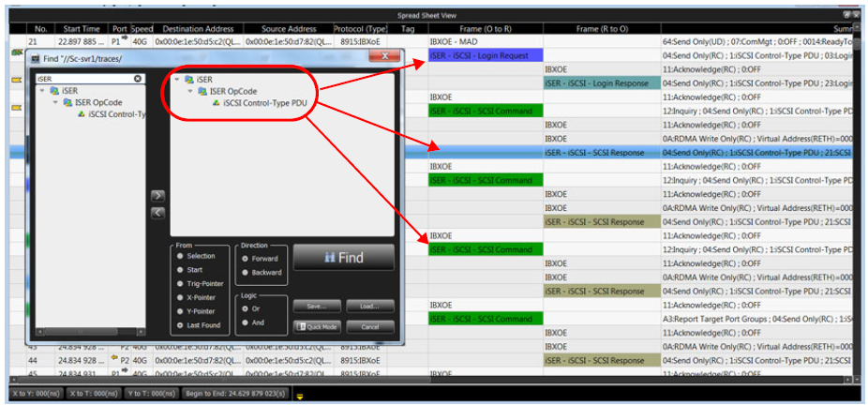Click the ISER OpCode folder icon in left tree
Screen dimensions: 868x405
pos(67,102)
